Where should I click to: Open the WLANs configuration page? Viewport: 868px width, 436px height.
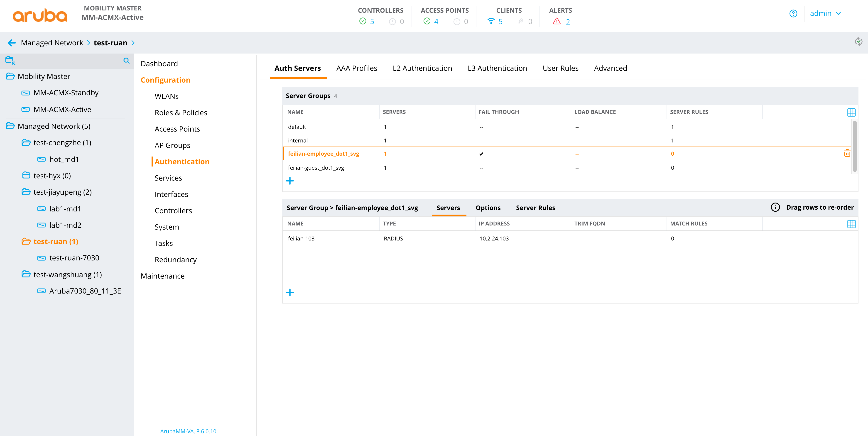[x=167, y=96]
